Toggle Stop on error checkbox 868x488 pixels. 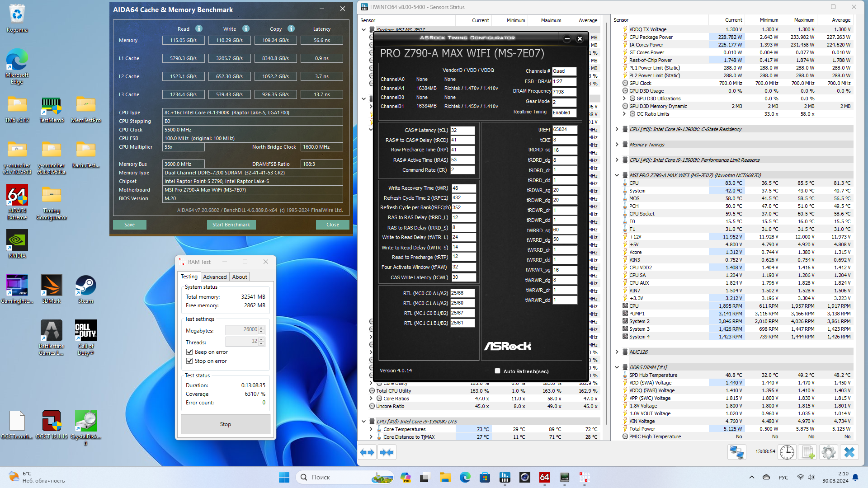pos(189,361)
